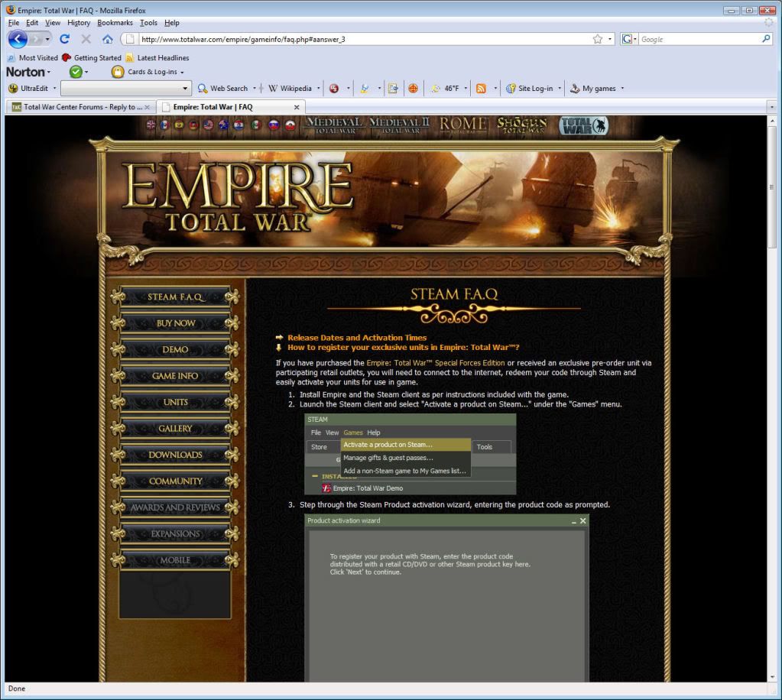Click the Norton green checkmark status icon
The width and height of the screenshot is (782, 700).
point(75,72)
